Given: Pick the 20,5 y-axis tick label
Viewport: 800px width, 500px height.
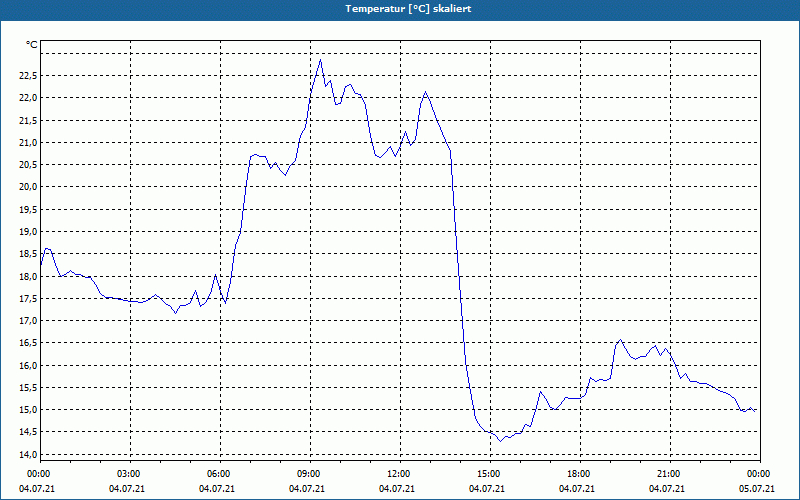Looking at the screenshot, I should 28,165.
